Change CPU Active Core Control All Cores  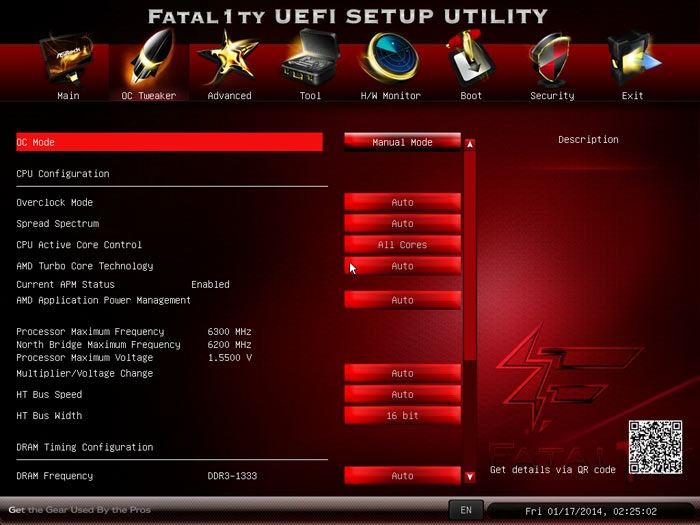coord(402,245)
